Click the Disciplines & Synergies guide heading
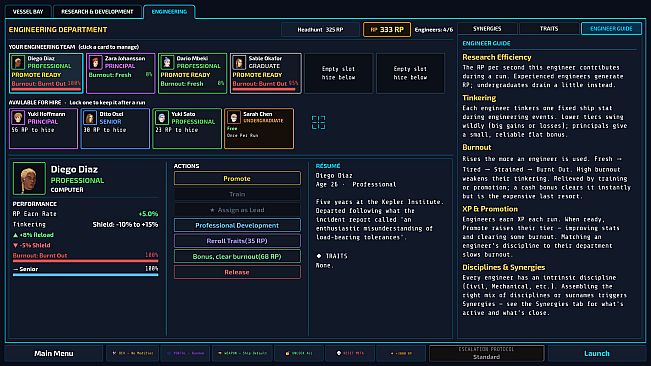 [x=504, y=268]
